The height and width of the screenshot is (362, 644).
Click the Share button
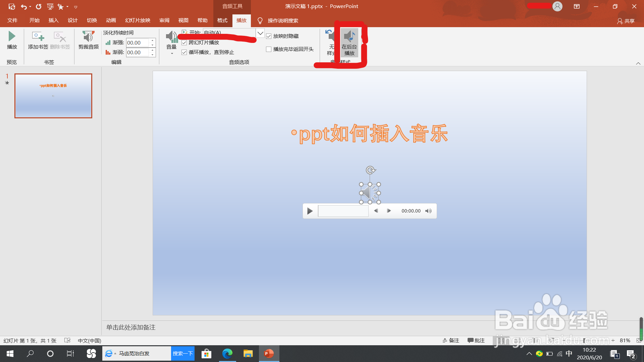(626, 21)
